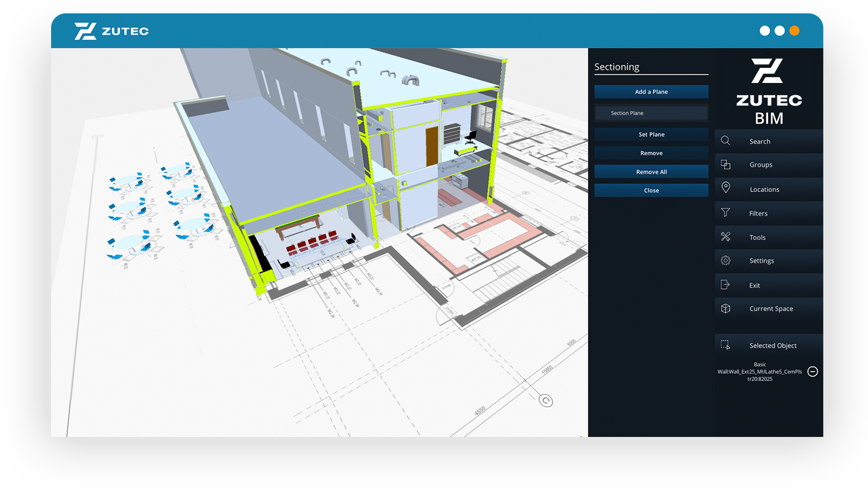This screenshot has height=488, width=868.
Task: Click the Settings gear icon
Action: tap(725, 261)
